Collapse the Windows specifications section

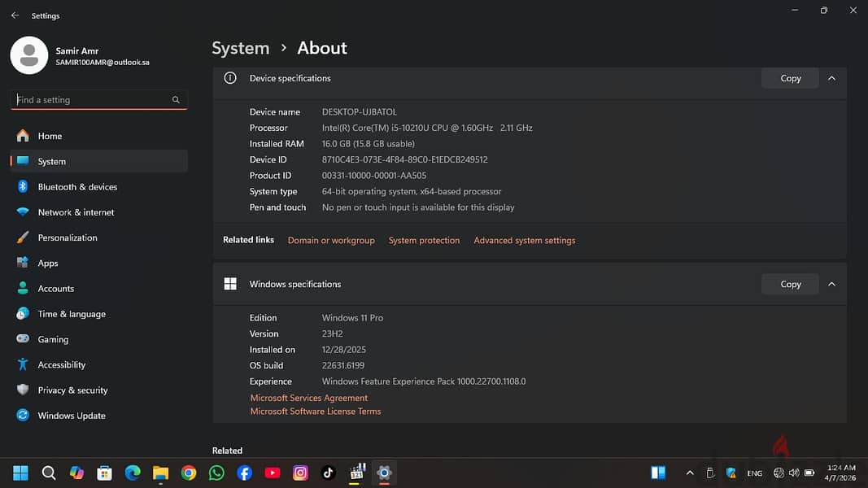click(x=831, y=284)
